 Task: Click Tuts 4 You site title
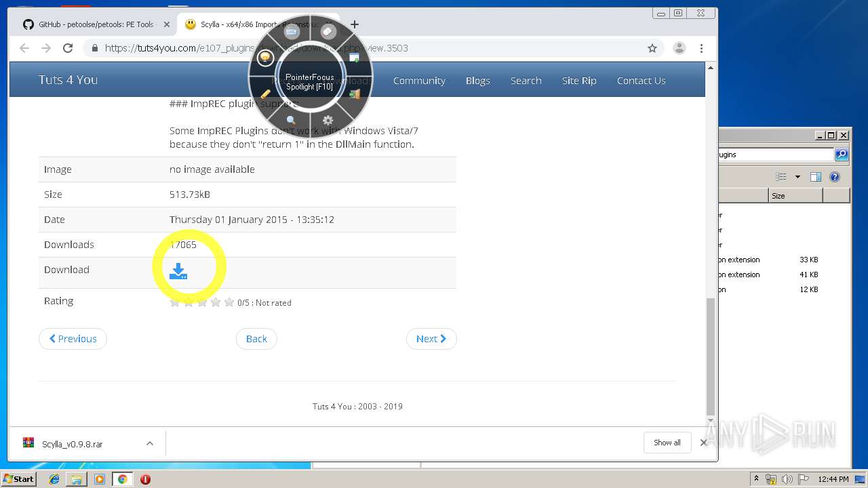(x=68, y=79)
